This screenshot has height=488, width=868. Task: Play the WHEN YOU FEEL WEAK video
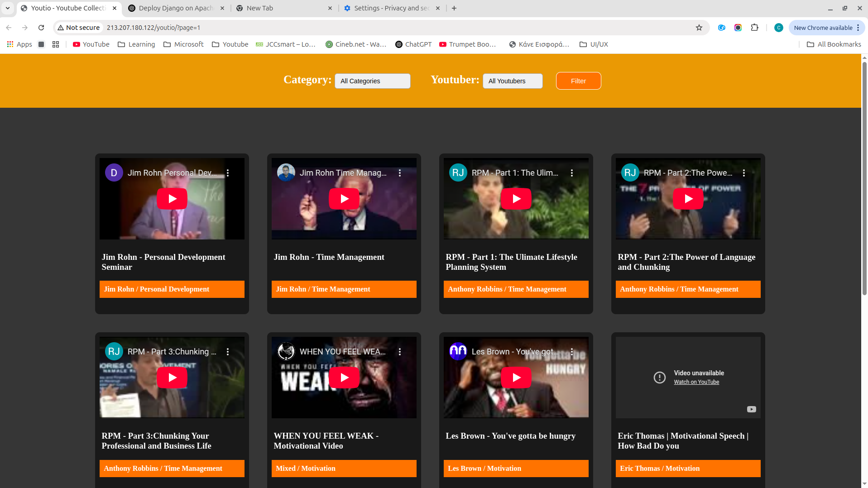pos(344,378)
